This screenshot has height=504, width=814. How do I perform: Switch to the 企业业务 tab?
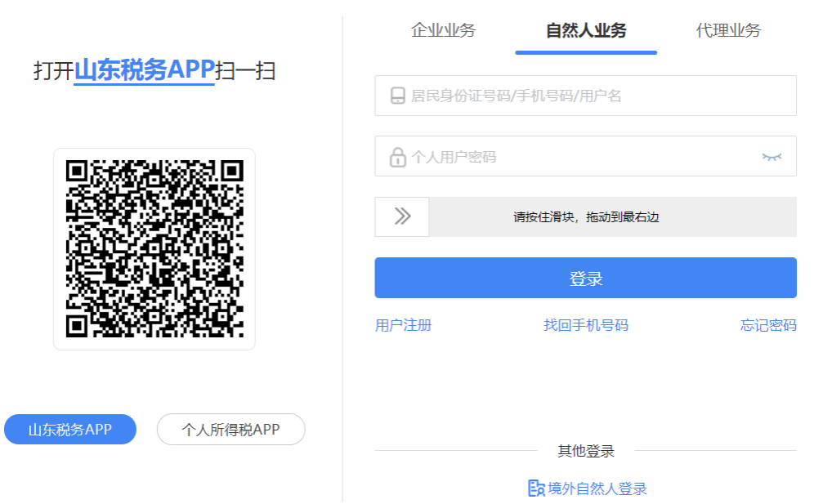point(443,30)
